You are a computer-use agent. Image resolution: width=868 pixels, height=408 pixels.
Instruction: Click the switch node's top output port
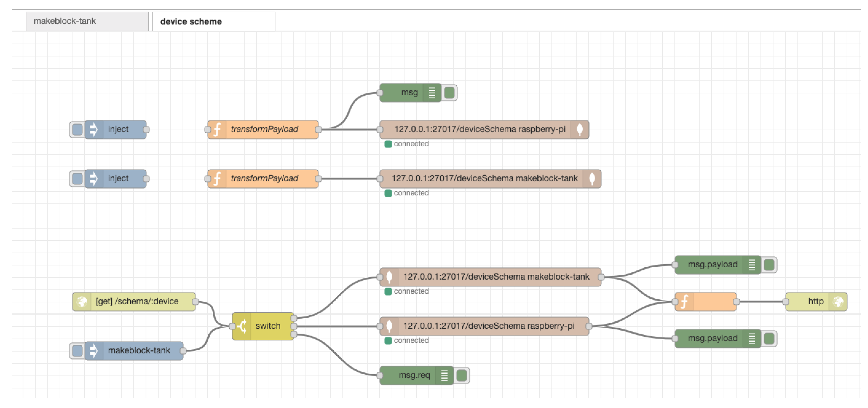294,318
